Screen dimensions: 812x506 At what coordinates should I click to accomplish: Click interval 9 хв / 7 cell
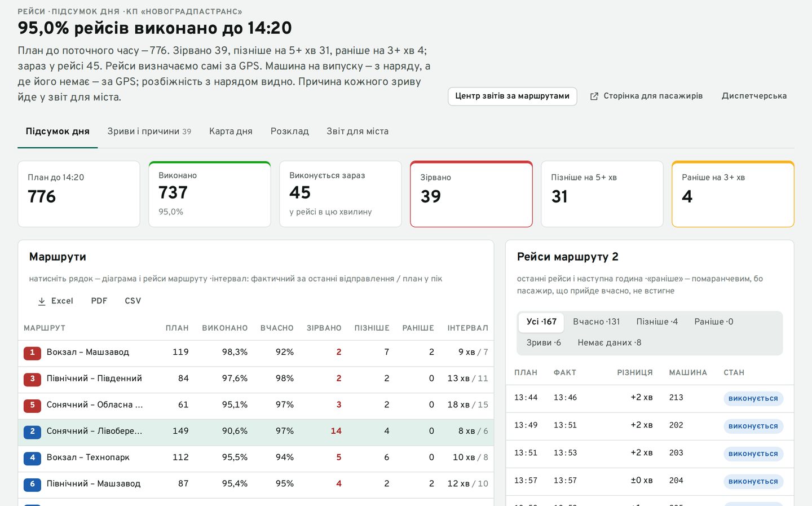474,353
